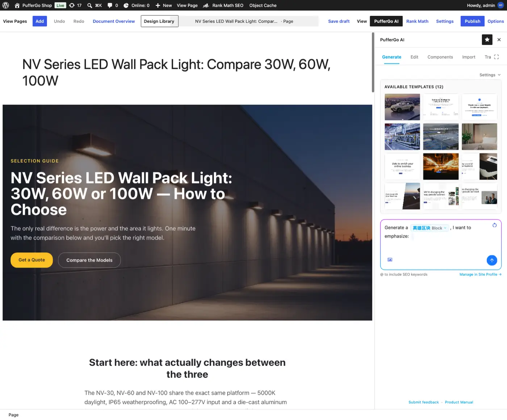Open the Options menu in editor toolbar
507x420 pixels.
click(x=495, y=21)
